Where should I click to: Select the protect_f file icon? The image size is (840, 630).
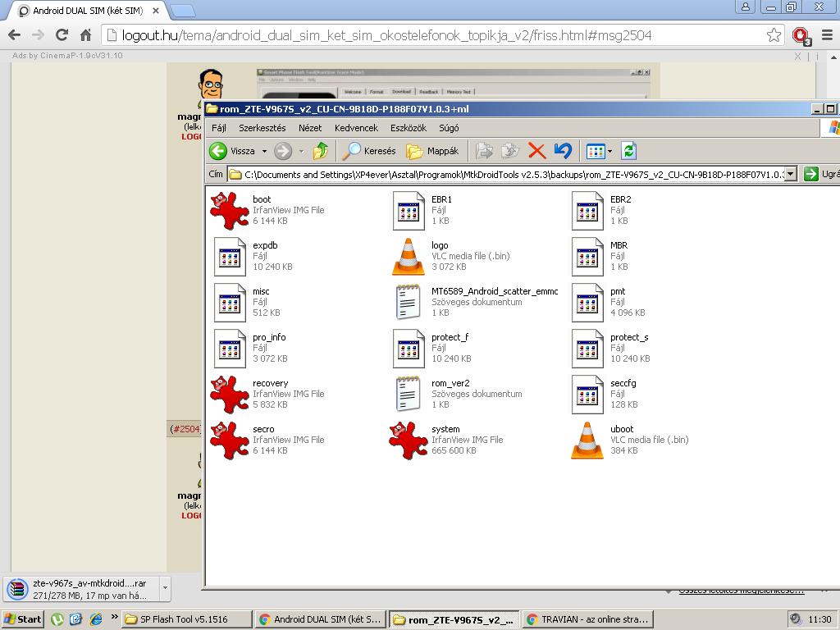click(409, 349)
